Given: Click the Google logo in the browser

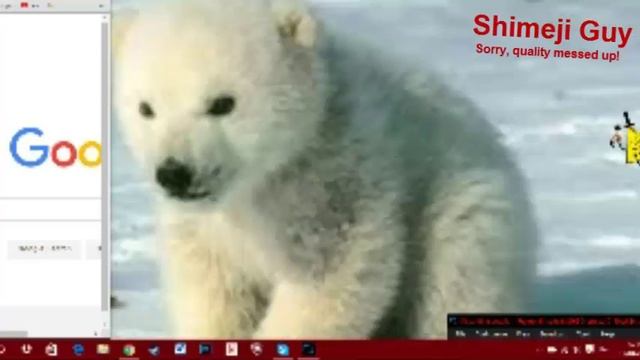Looking at the screenshot, I should [55, 148].
